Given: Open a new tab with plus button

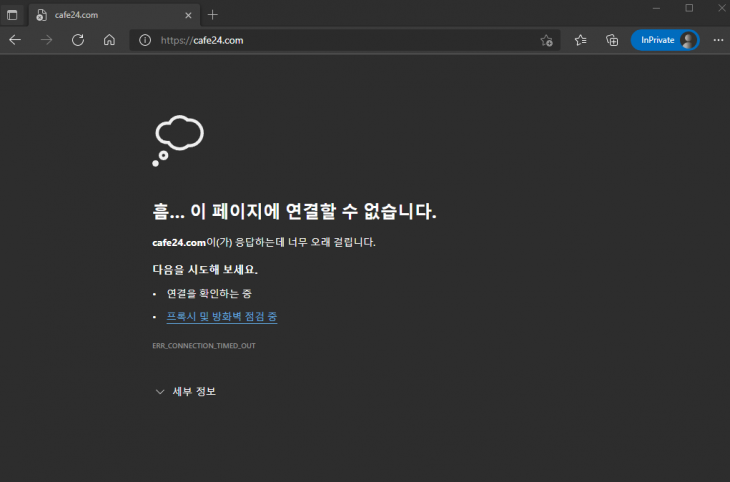Looking at the screenshot, I should click(213, 15).
